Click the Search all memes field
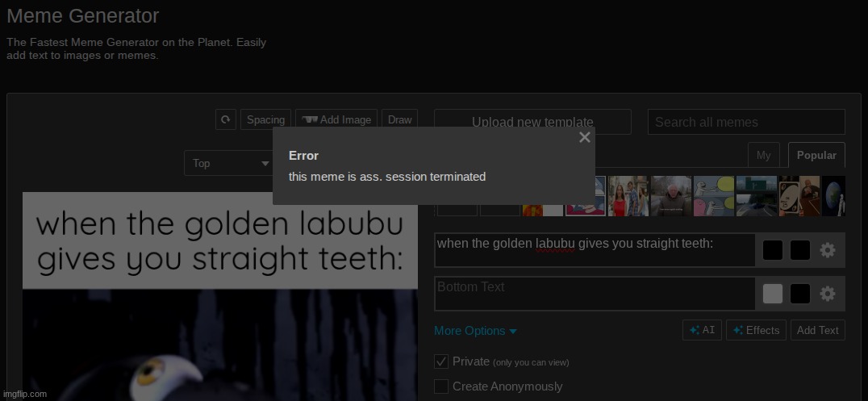The height and width of the screenshot is (401, 868). [746, 122]
